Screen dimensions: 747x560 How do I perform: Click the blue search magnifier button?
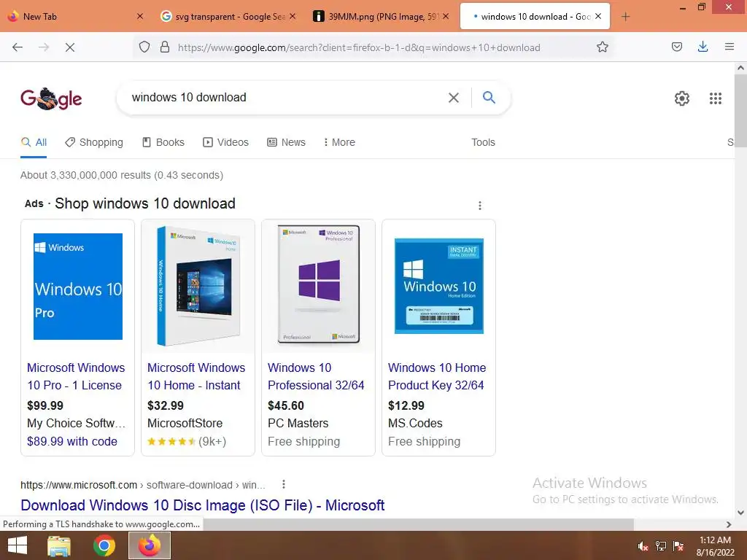click(x=489, y=98)
